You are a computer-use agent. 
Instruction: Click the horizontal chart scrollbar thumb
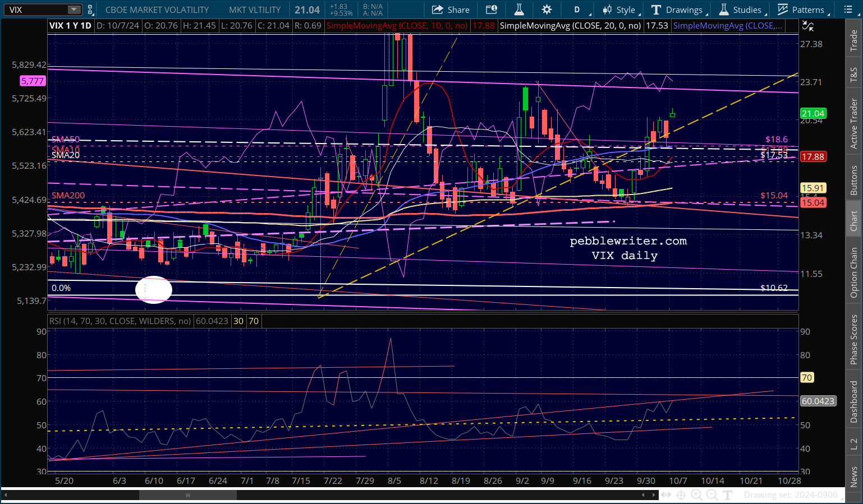[188, 495]
